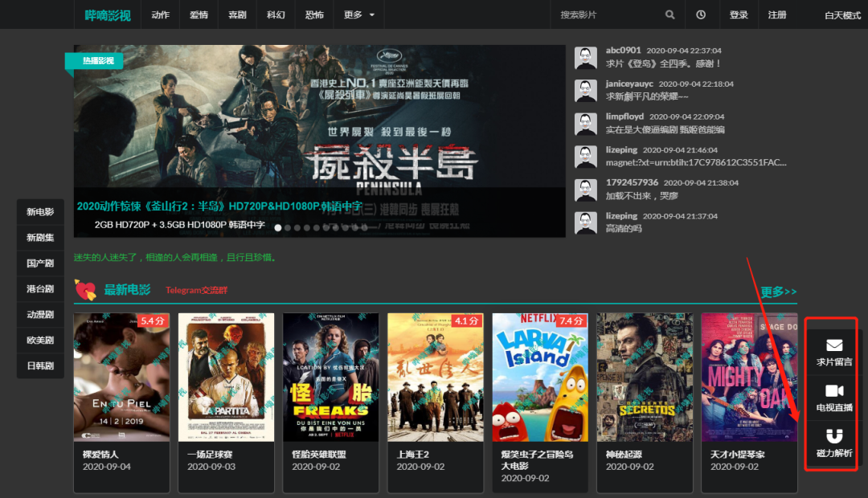Go to 哔嘀影视 home logo
The height and width of the screenshot is (498, 868).
(x=108, y=15)
